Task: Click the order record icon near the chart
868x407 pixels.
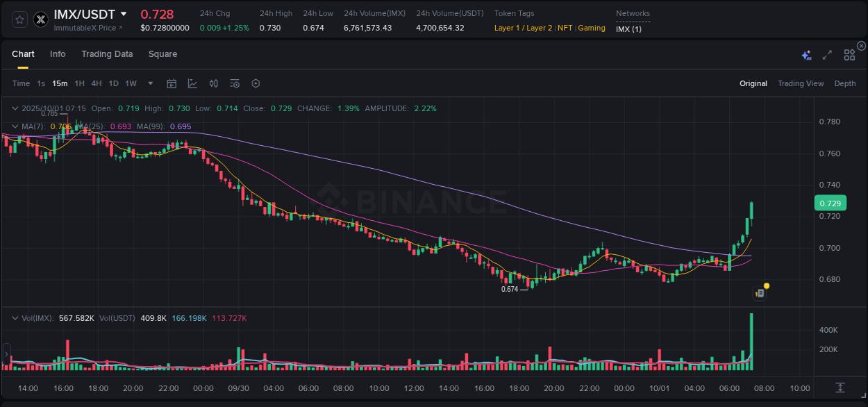Action: 759,292
